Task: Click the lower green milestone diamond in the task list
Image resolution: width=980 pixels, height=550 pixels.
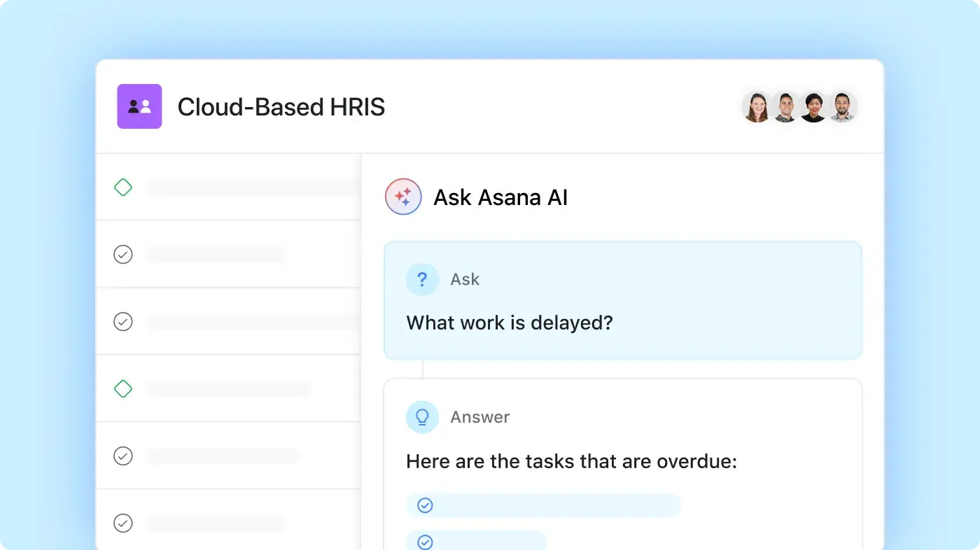Action: (123, 388)
